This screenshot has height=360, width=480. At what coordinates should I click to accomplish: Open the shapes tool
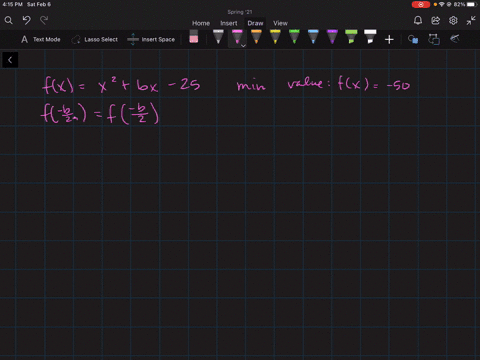tap(413, 40)
